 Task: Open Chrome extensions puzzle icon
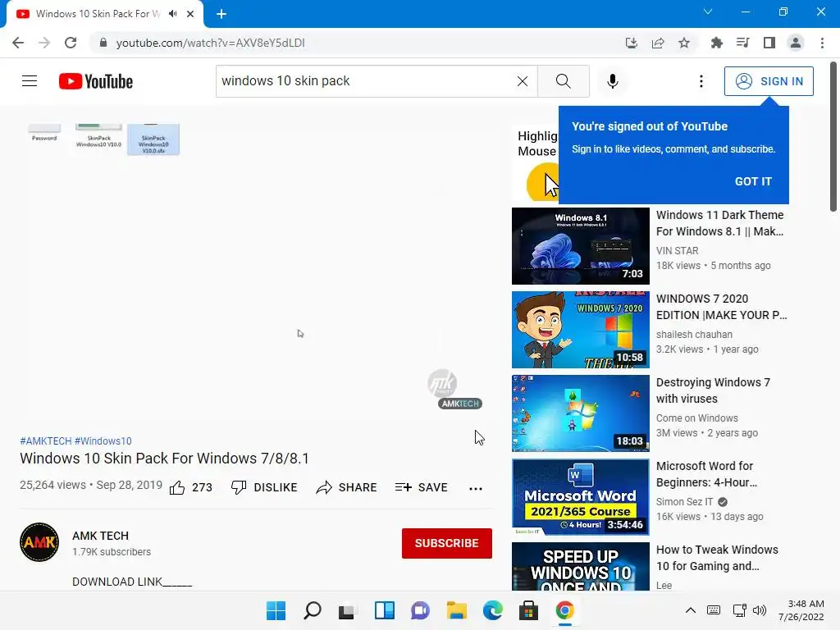(x=716, y=43)
